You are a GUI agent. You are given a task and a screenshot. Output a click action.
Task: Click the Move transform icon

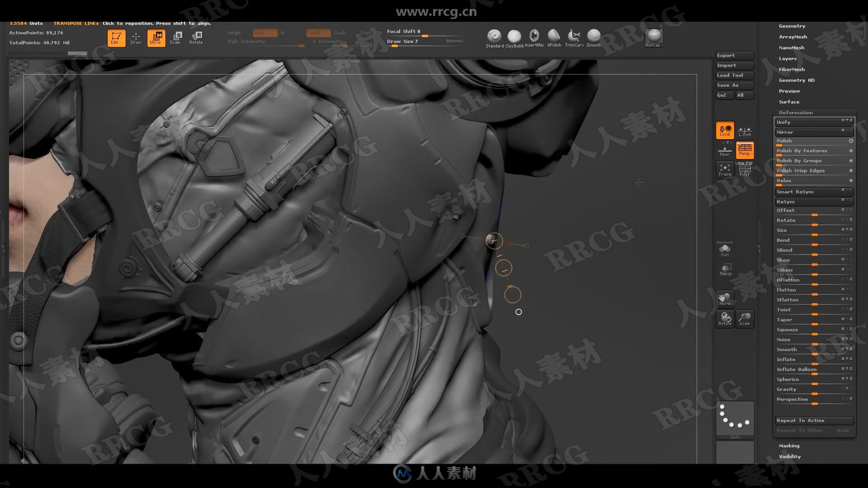[156, 38]
